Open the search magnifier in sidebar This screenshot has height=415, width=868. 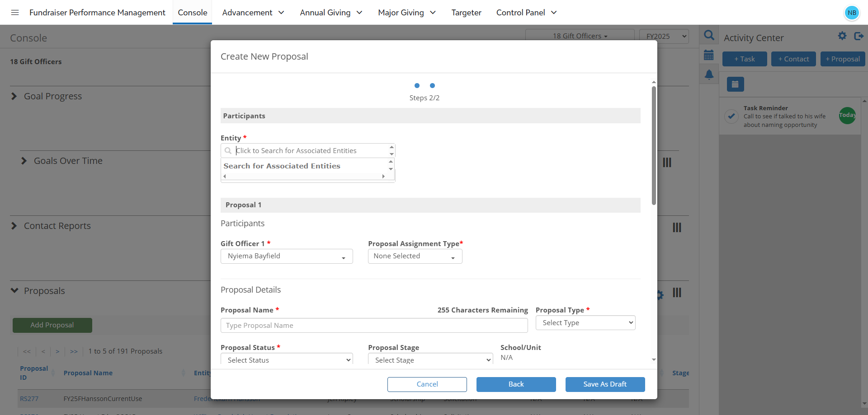pyautogui.click(x=709, y=35)
